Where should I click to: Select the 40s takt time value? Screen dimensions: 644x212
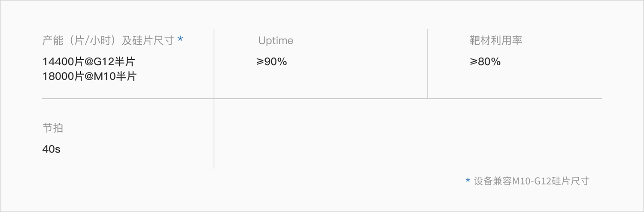[x=52, y=149]
